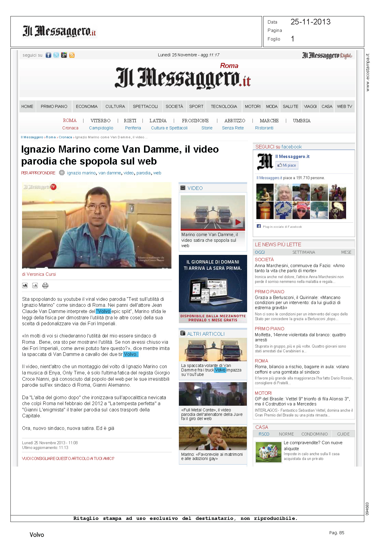The width and height of the screenshot is (392, 550).
Task: Decrease text size with -A icon
Action: (x=35, y=286)
